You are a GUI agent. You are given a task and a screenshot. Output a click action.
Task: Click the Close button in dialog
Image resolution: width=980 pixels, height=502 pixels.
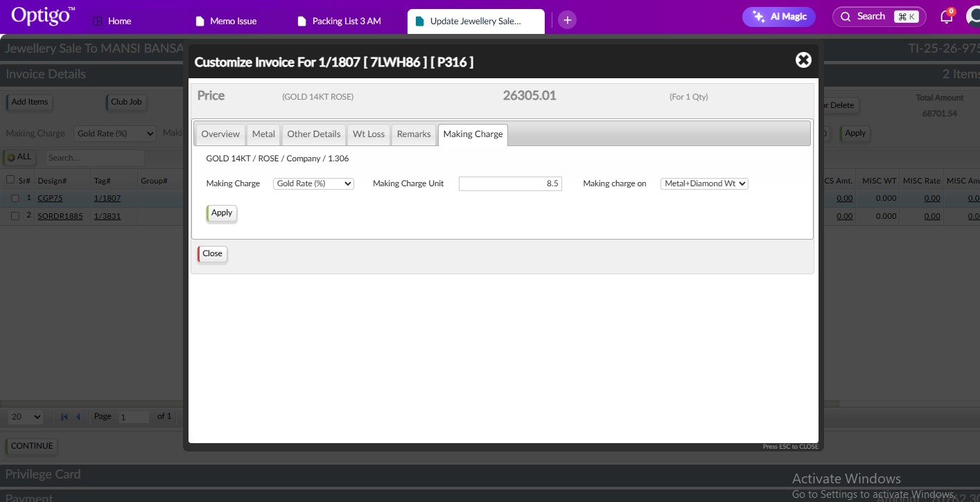(212, 254)
